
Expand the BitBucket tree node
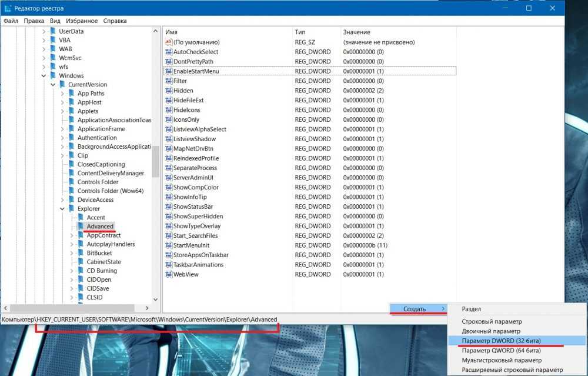(x=72, y=253)
